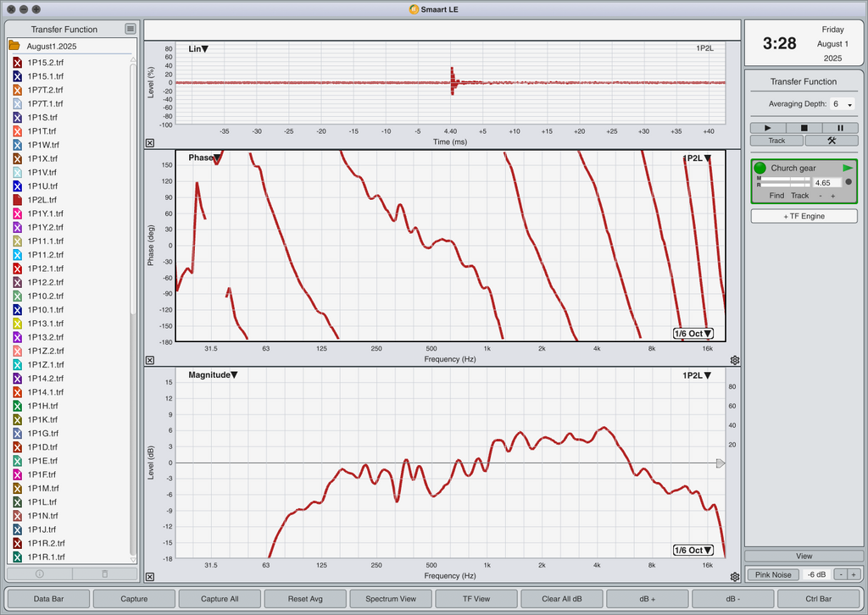Click the gray dot beside delay 4.65
Image resolution: width=868 pixels, height=615 pixels.
coord(849,182)
